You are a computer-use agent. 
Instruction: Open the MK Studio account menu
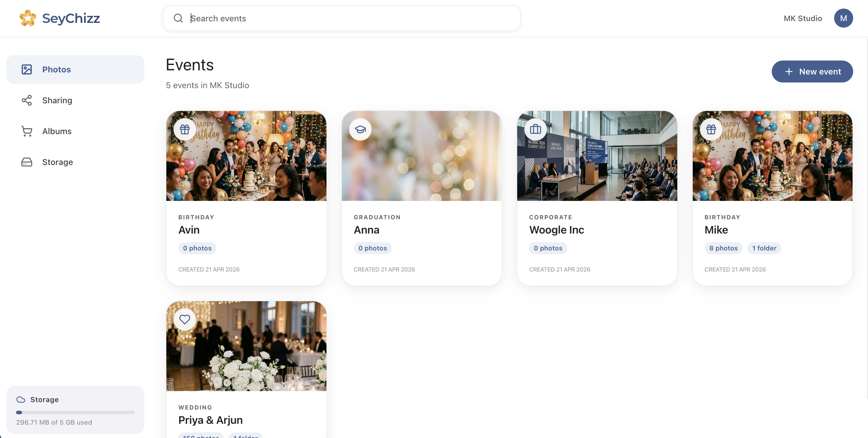coord(803,18)
